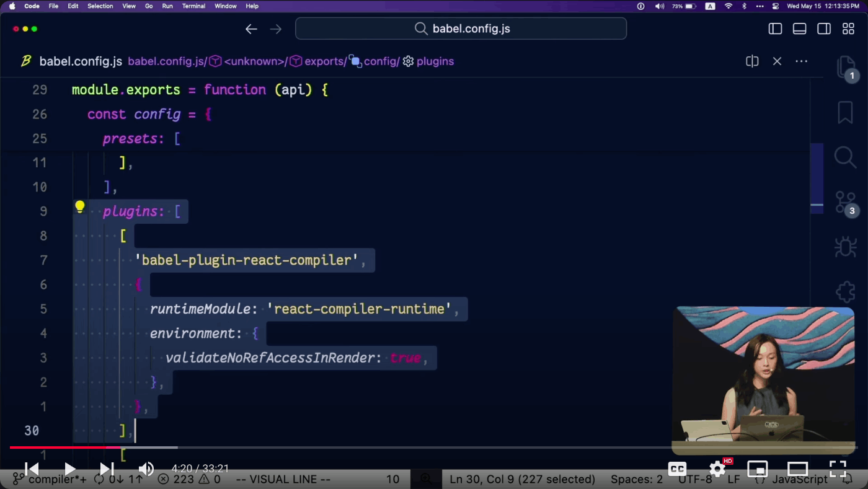The height and width of the screenshot is (489, 868).
Task: Open the Window menu
Action: 225,6
